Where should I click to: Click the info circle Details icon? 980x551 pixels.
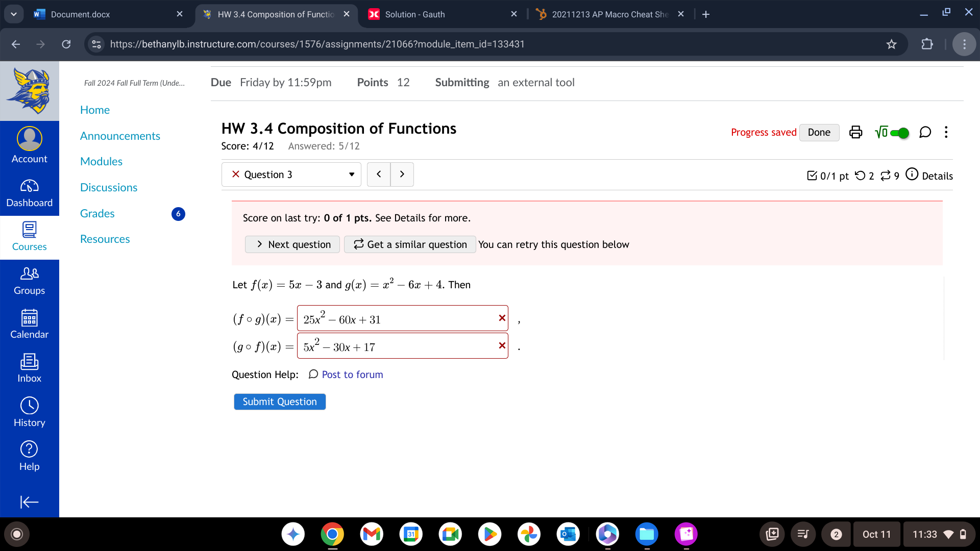pyautogui.click(x=913, y=175)
